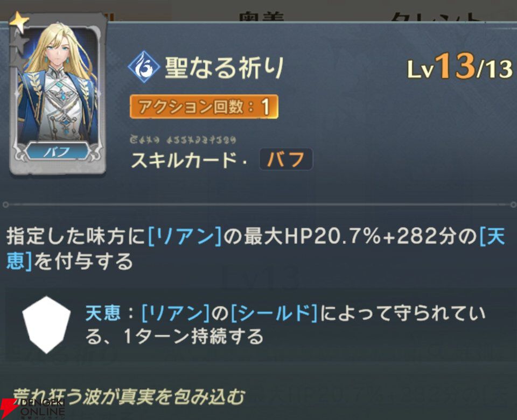Tap the DENGEKI ONLINE watermark logo
This screenshot has height=420, width=517.
pyautogui.click(x=33, y=409)
